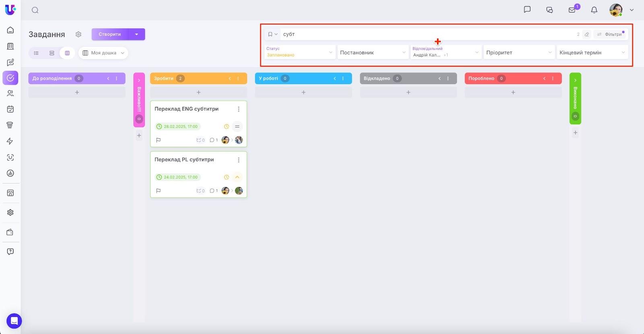Image resolution: width=644 pixels, height=334 pixels.
Task: Open the Переклад PL субтитри task
Action: tap(184, 159)
